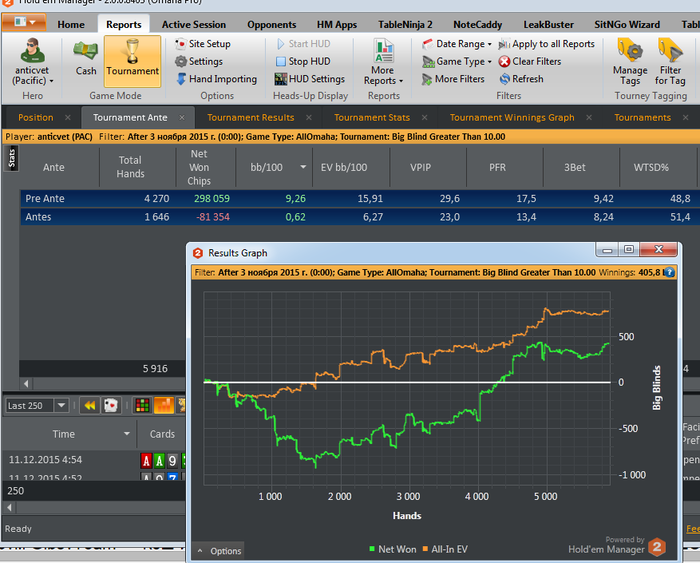Open Hand Importing options
This screenshot has height=563, width=700.
(x=217, y=79)
